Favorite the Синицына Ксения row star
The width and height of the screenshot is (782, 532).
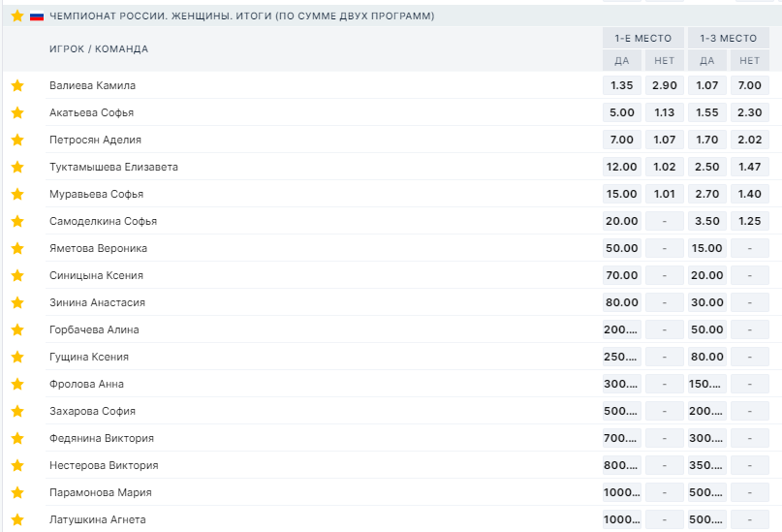pos(16,275)
